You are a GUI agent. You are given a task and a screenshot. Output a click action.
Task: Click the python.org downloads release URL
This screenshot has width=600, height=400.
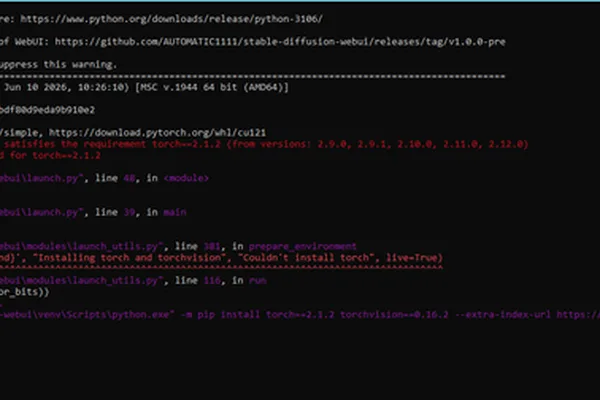pyautogui.click(x=171, y=19)
